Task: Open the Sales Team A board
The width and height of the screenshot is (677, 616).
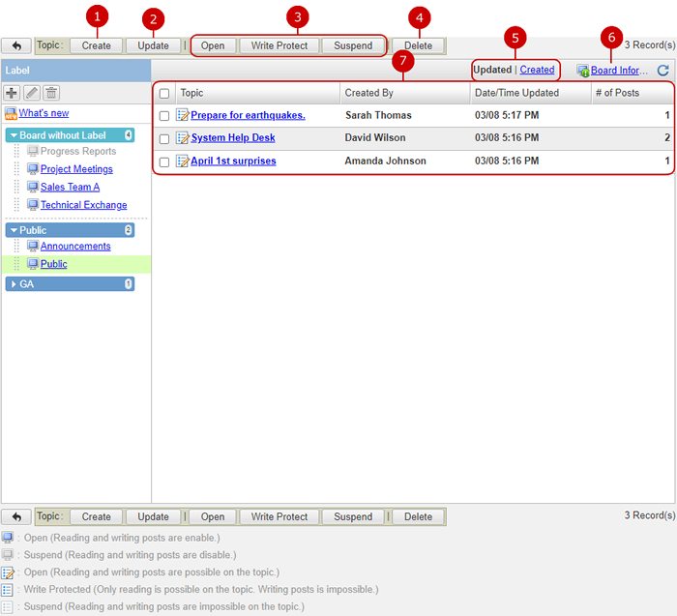Action: pos(70,187)
